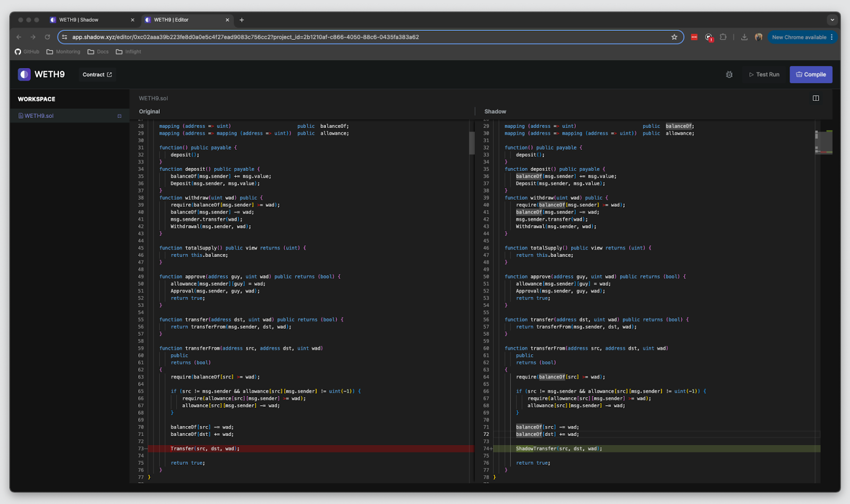Image resolution: width=850 pixels, height=504 pixels.
Task: Click the Shadow editor minimap
Action: coord(824,142)
